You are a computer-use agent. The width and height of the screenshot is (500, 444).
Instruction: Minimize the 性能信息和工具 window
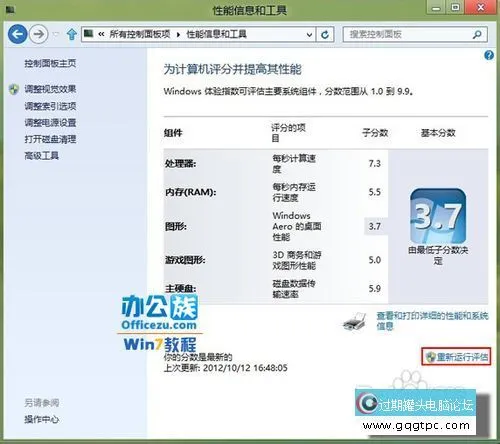[436, 7]
